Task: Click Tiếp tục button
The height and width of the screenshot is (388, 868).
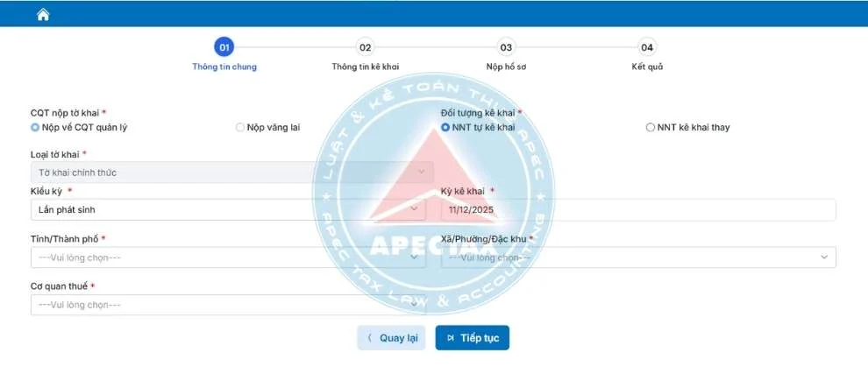Action: [x=473, y=338]
